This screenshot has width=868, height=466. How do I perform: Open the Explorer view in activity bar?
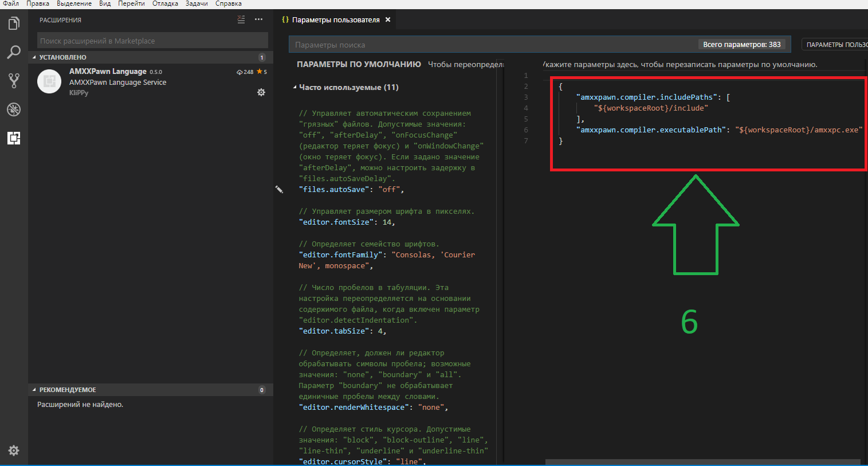pyautogui.click(x=14, y=24)
